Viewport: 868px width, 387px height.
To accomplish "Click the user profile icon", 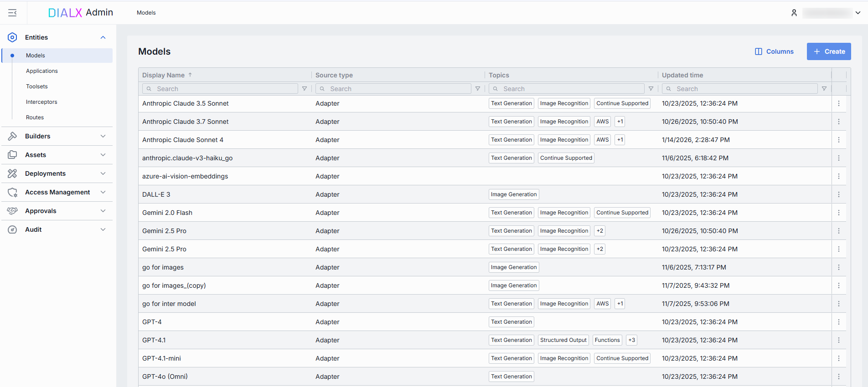I will coord(794,13).
